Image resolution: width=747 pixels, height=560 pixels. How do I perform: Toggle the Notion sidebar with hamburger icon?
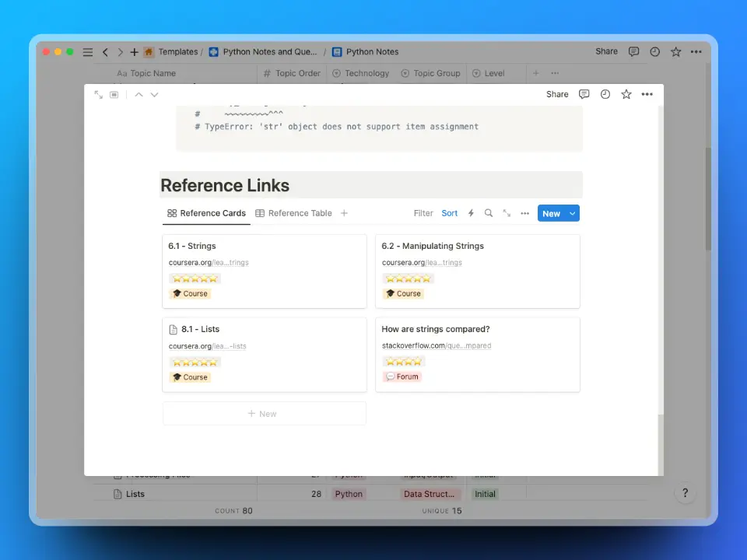coord(88,52)
